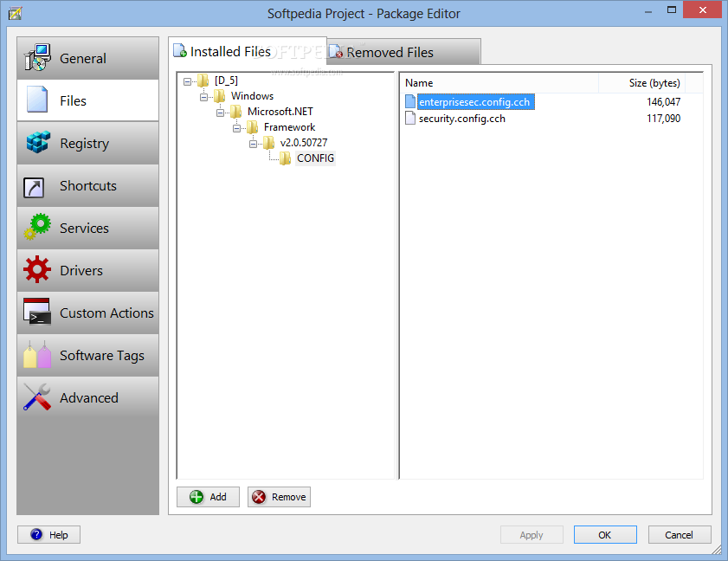Select the v2.0.50727 tree label
728x561 pixels.
[304, 143]
